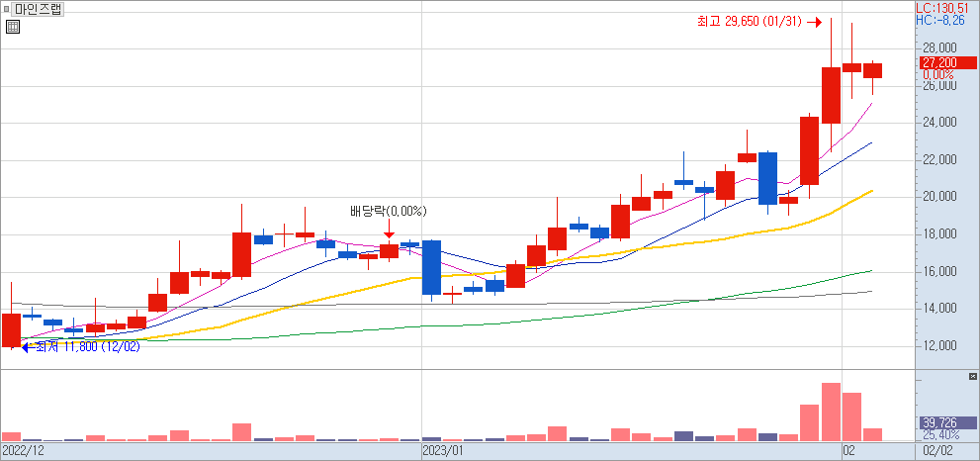Click the 28,000 price axis label

pyautogui.click(x=938, y=48)
